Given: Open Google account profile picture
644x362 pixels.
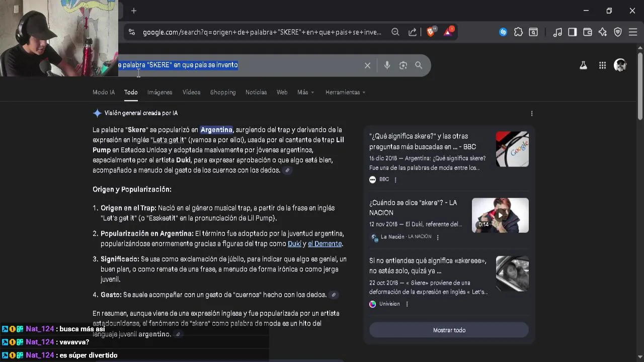Looking at the screenshot, I should tap(620, 65).
